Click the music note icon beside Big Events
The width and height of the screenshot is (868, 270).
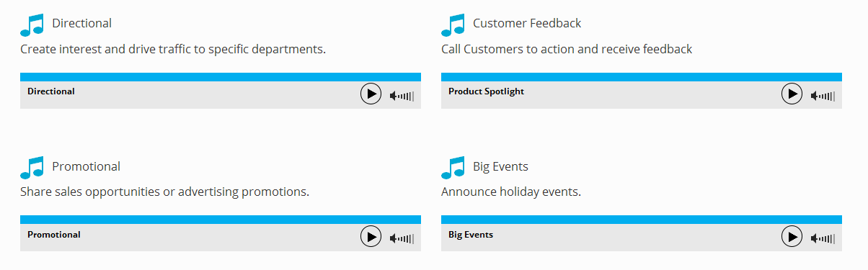click(x=453, y=167)
